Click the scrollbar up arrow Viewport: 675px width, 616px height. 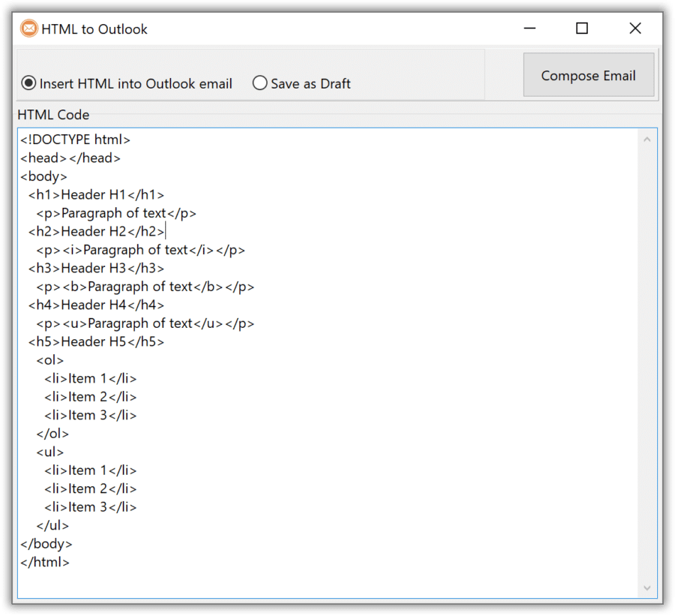click(647, 138)
